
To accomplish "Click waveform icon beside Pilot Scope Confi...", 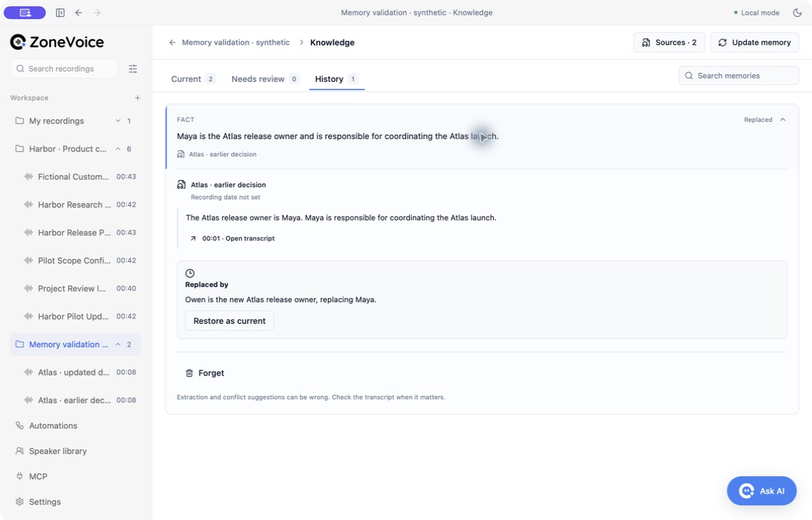I will click(x=28, y=261).
